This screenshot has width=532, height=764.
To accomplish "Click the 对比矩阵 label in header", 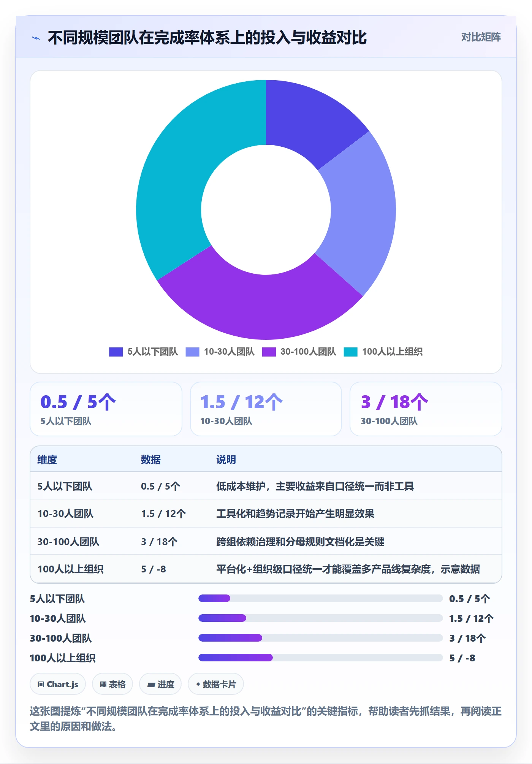I will 481,37.
